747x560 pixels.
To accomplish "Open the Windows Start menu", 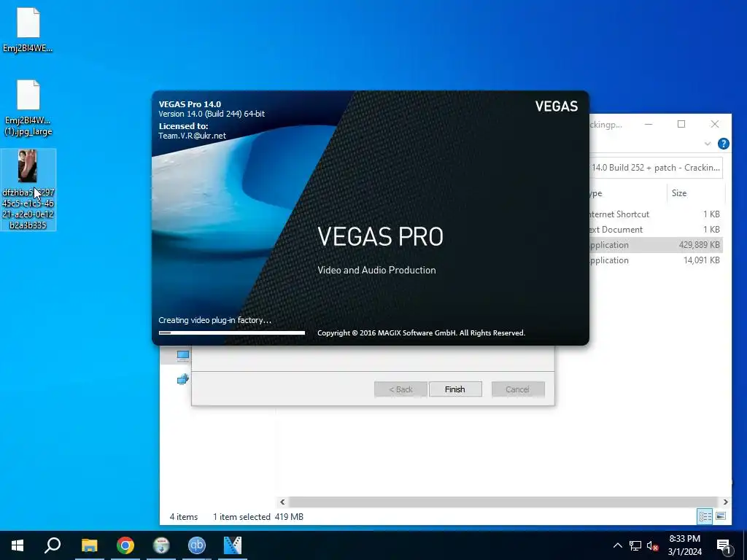I will click(x=18, y=545).
